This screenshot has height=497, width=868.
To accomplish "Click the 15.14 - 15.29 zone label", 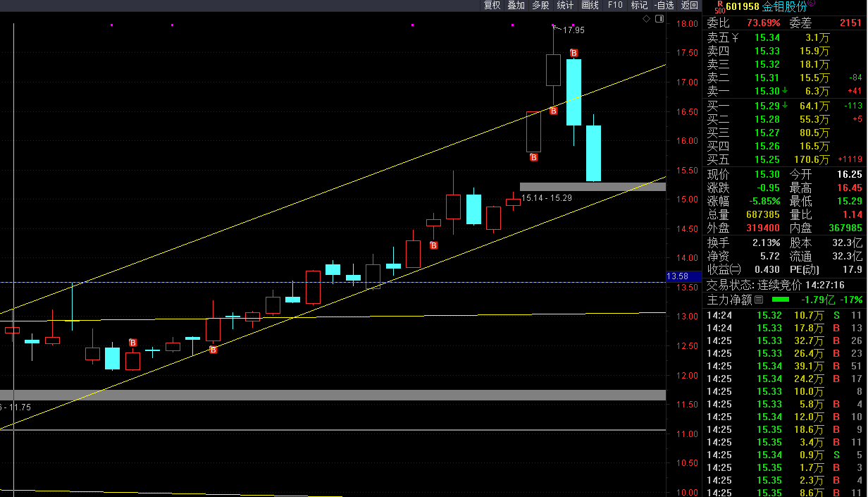I will [x=547, y=198].
